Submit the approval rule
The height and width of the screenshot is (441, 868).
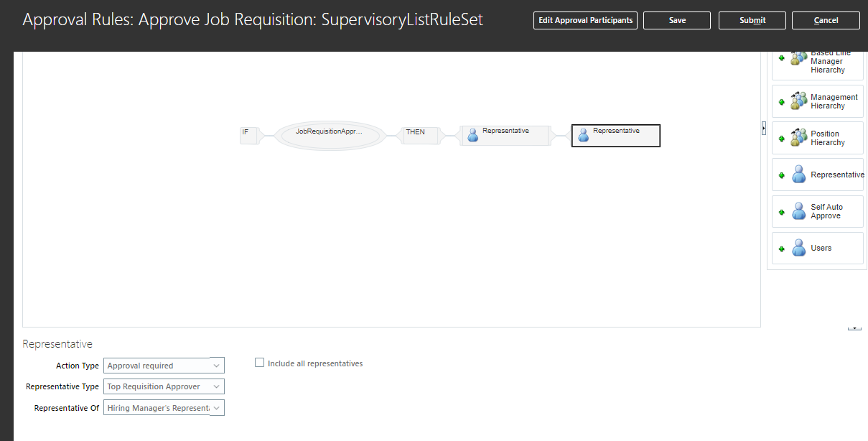point(752,20)
